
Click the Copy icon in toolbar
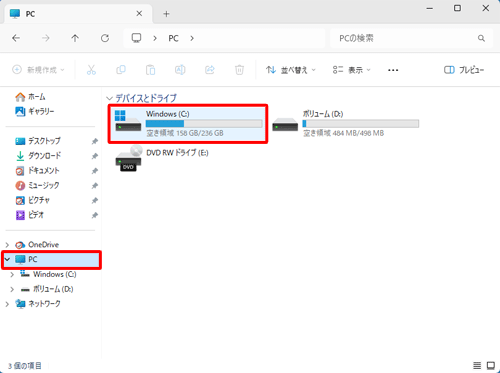pyautogui.click(x=121, y=70)
